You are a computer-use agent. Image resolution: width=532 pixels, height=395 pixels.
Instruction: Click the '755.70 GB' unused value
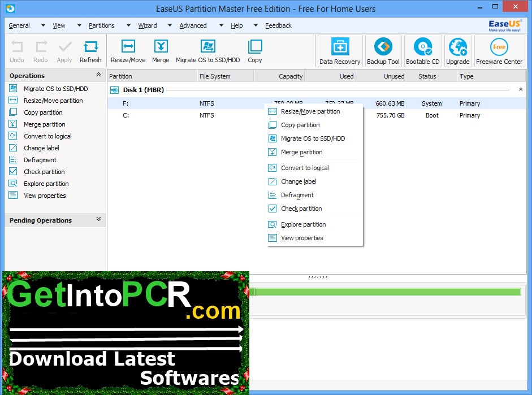(390, 115)
